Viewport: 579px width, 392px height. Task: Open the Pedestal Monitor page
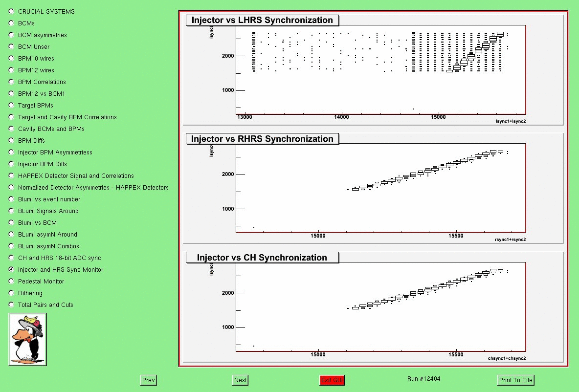tap(11, 281)
